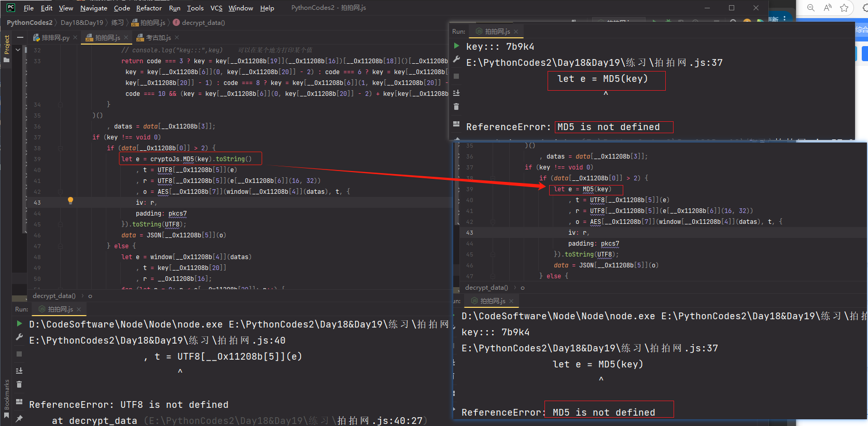The width and height of the screenshot is (868, 426).
Task: Click the browser read-aloud icon
Action: 828,8
